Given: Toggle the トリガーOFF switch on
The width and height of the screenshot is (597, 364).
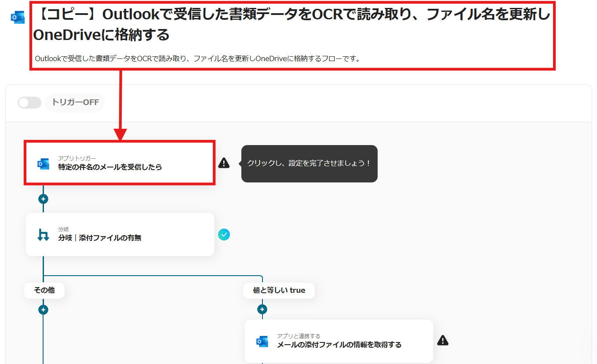Looking at the screenshot, I should tap(29, 102).
